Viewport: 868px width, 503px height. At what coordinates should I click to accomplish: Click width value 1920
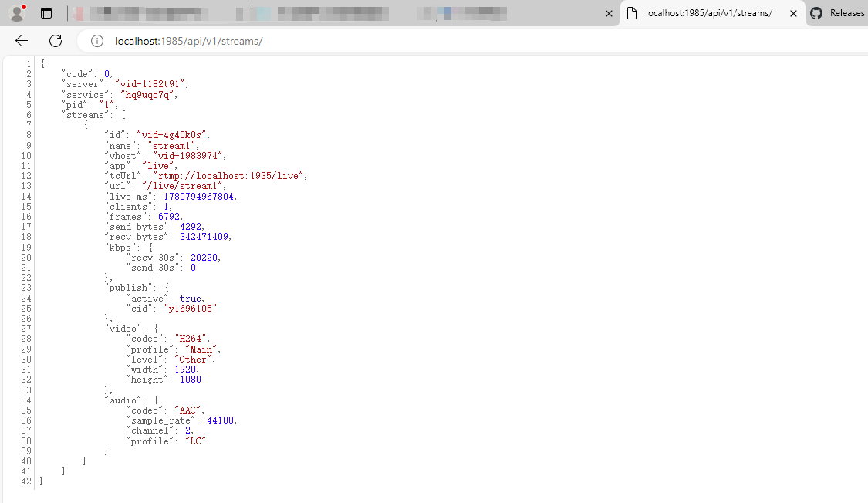click(185, 369)
